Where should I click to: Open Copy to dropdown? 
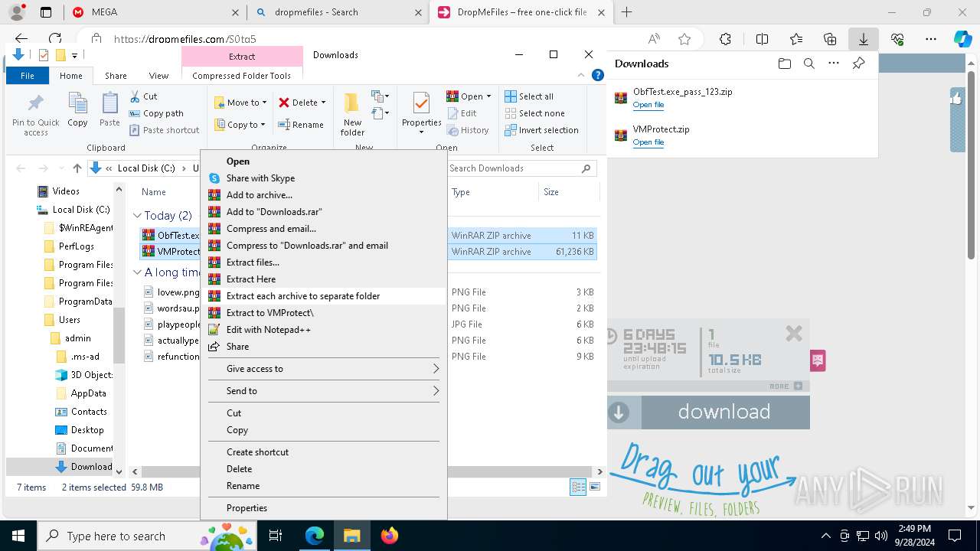tap(240, 125)
